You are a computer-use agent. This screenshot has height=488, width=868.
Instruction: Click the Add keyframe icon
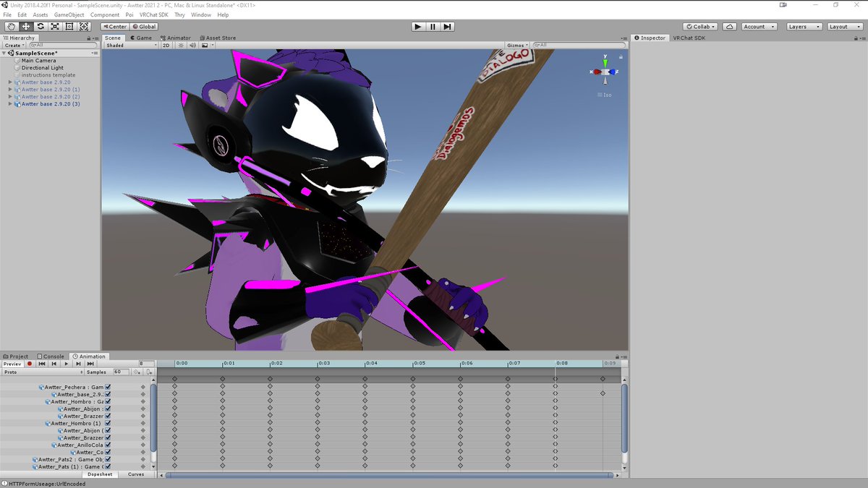coord(136,372)
